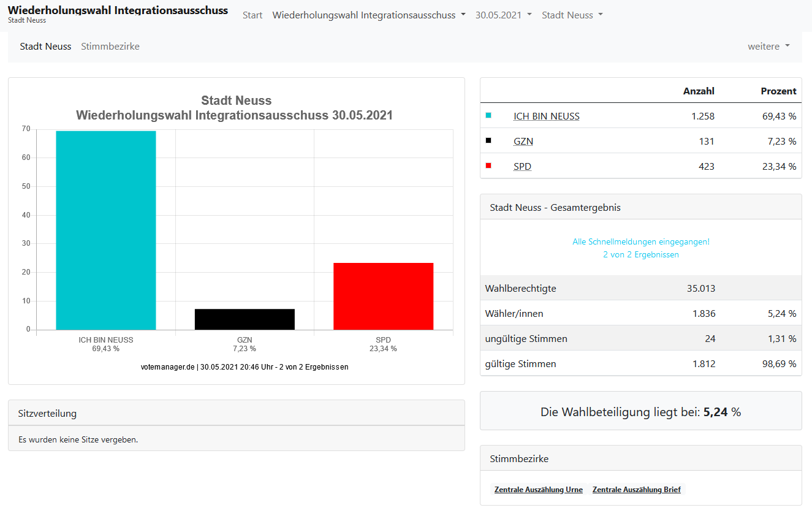
Task: Select the 23,34 % percentage cell in table
Action: tap(779, 166)
